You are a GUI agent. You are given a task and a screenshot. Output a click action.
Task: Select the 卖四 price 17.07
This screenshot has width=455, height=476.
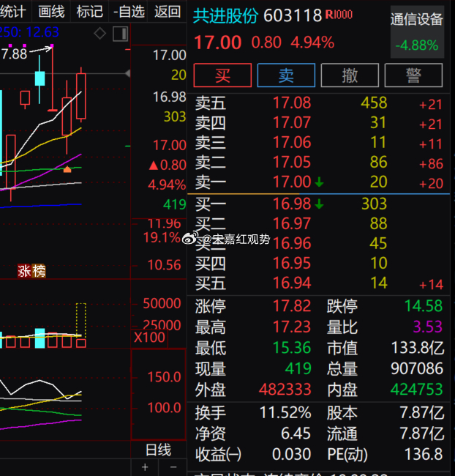(292, 122)
